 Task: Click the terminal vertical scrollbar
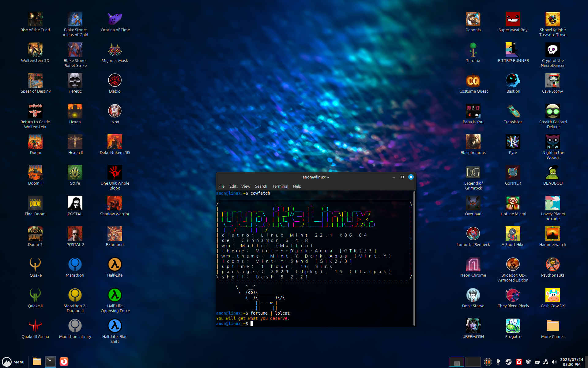tap(414, 258)
